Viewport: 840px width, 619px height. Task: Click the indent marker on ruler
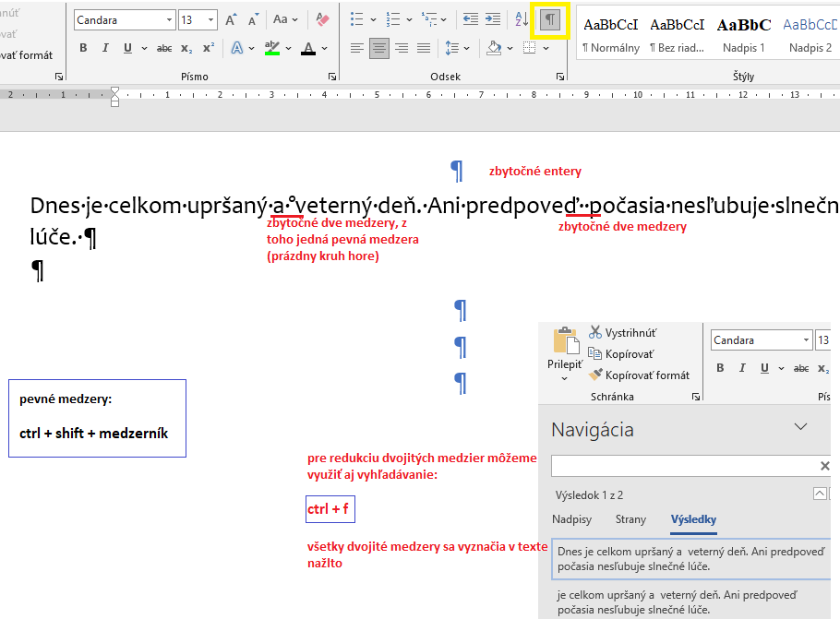pos(114,96)
